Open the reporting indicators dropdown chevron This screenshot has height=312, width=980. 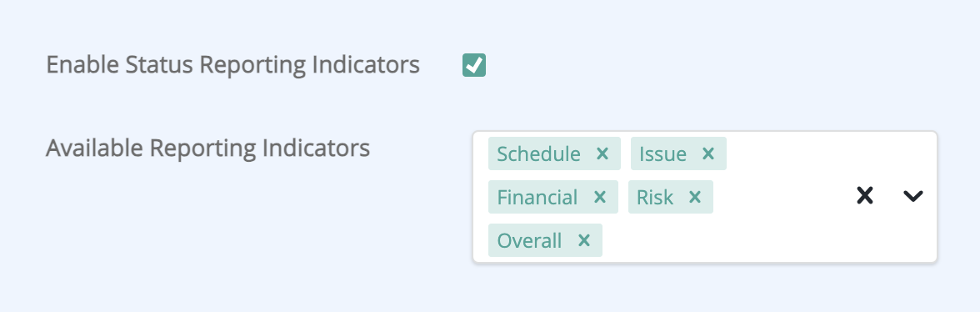913,196
